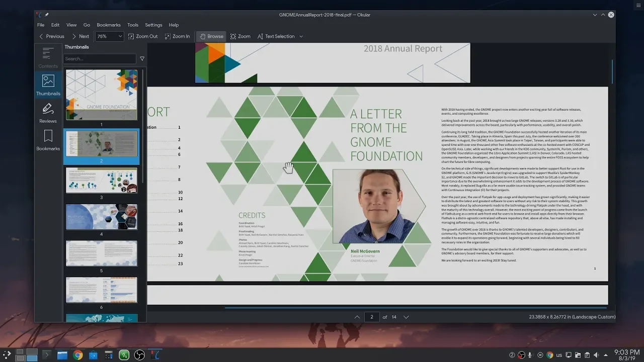Select the Browse hand tool
644x362 pixels.
tap(211, 36)
